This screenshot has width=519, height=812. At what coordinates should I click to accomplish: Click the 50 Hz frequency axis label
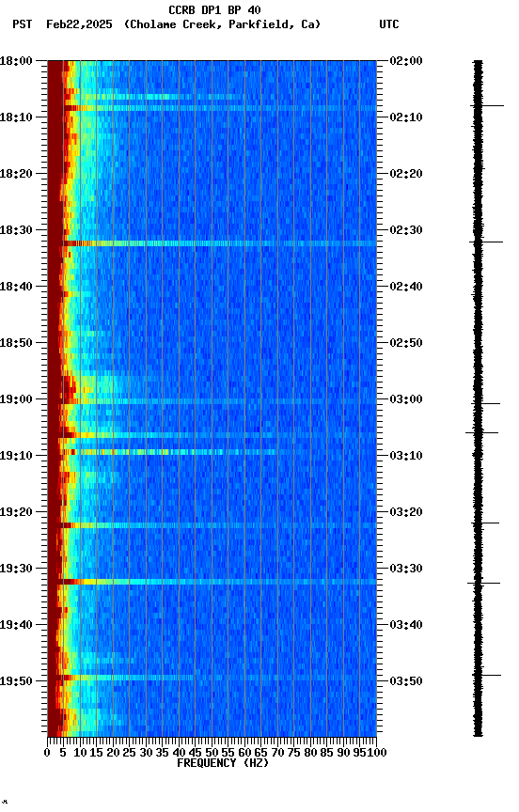[x=212, y=753]
